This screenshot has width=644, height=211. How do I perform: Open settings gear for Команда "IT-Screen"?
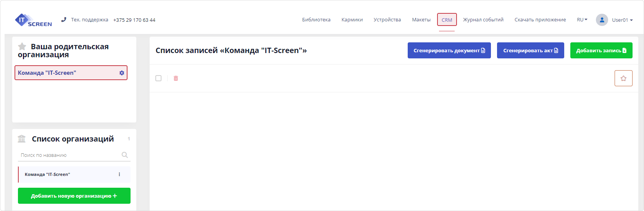click(x=122, y=73)
